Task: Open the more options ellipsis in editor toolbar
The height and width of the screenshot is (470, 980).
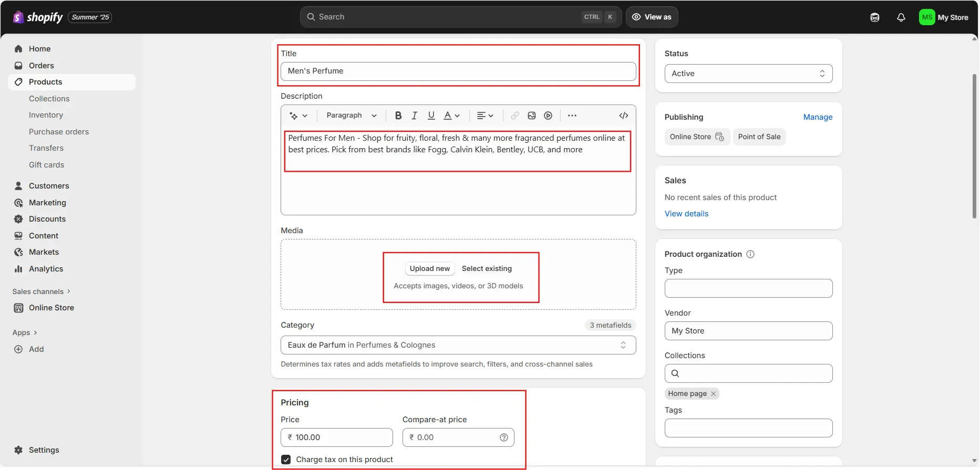Action: 572,116
